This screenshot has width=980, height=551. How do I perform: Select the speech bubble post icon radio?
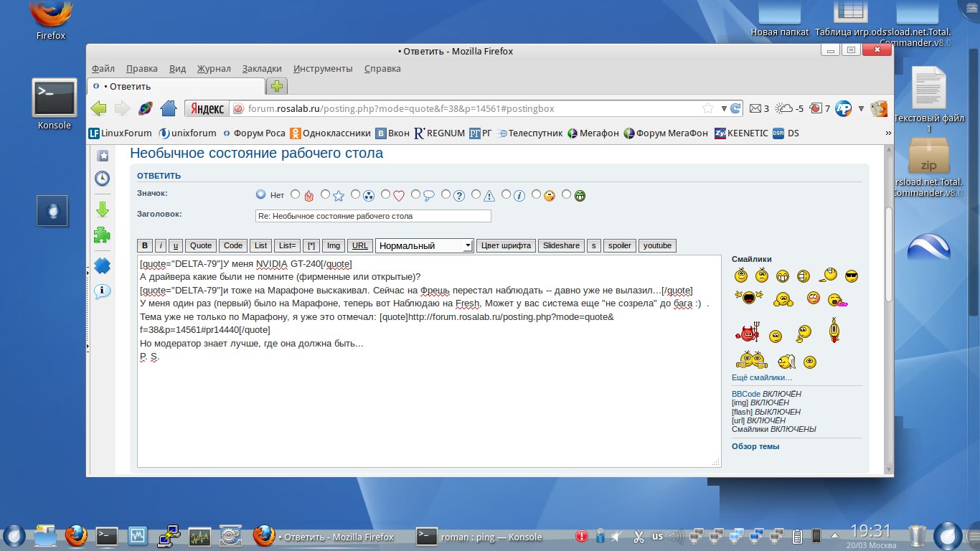(416, 194)
